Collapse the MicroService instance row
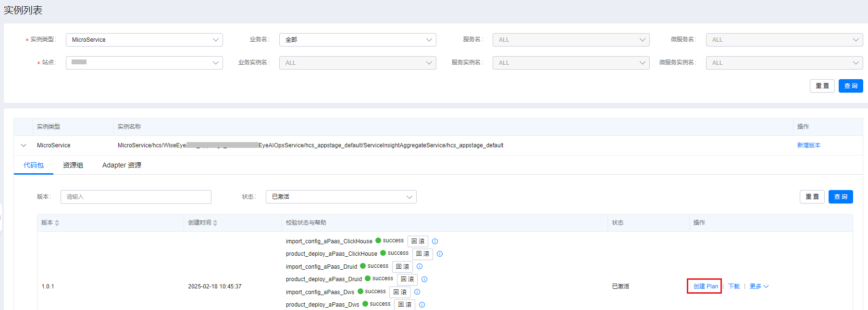Image resolution: width=868 pixels, height=310 pixels. pos(24,145)
